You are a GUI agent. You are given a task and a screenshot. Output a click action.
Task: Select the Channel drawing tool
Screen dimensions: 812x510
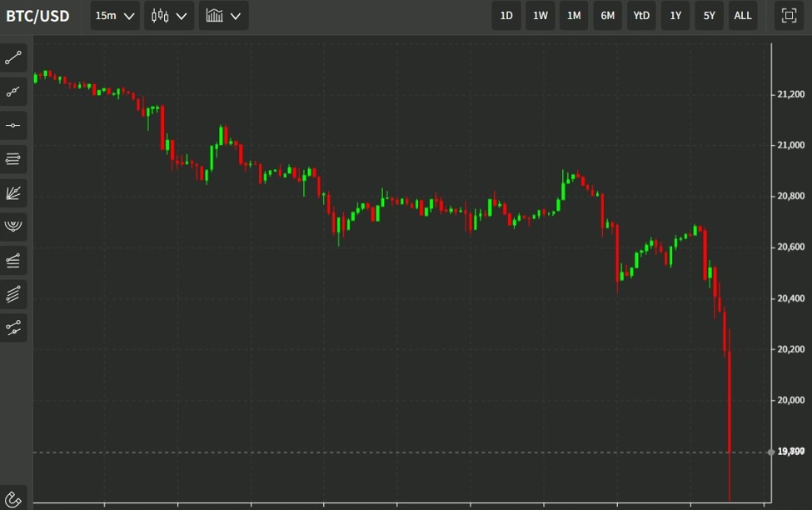tap(13, 260)
